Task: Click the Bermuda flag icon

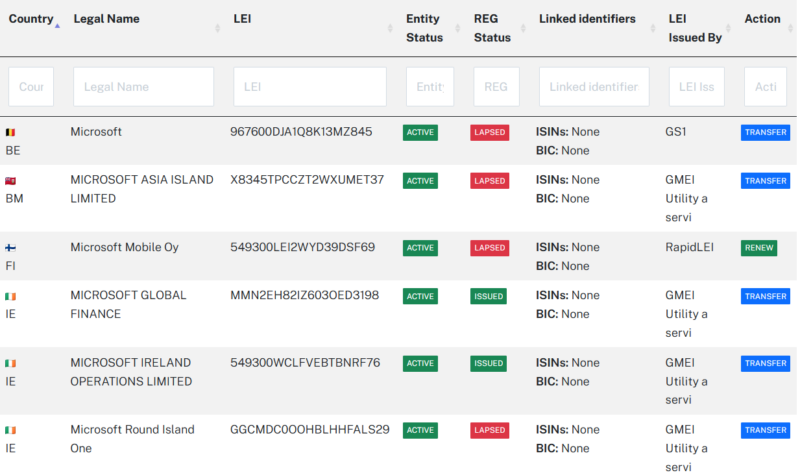Action: pyautogui.click(x=10, y=181)
